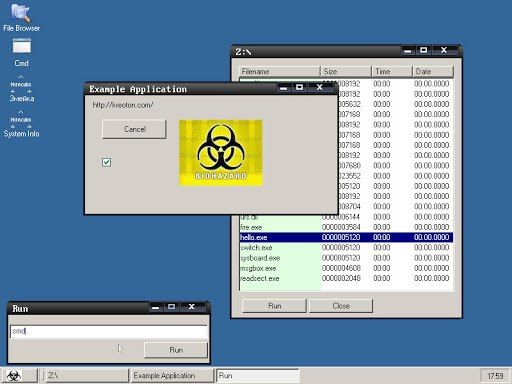Select fire.exe in the file list

click(x=346, y=227)
